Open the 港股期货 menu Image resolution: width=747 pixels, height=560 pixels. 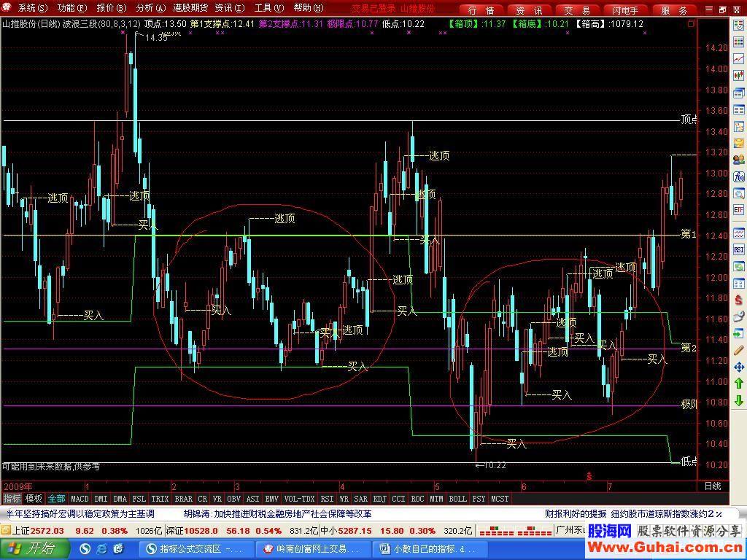pyautogui.click(x=190, y=8)
